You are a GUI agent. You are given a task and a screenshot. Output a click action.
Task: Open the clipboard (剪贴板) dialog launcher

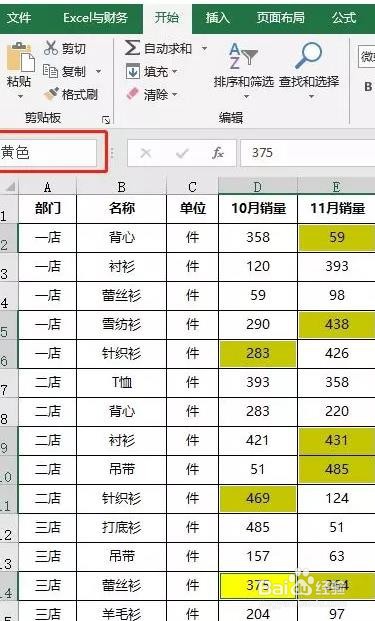[x=106, y=119]
